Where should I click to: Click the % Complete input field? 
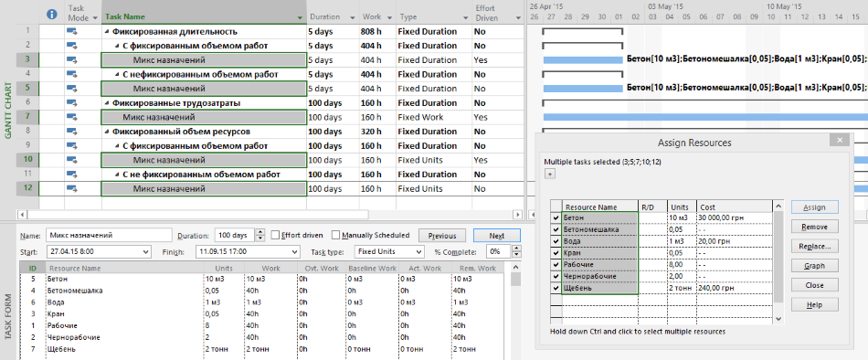point(499,251)
